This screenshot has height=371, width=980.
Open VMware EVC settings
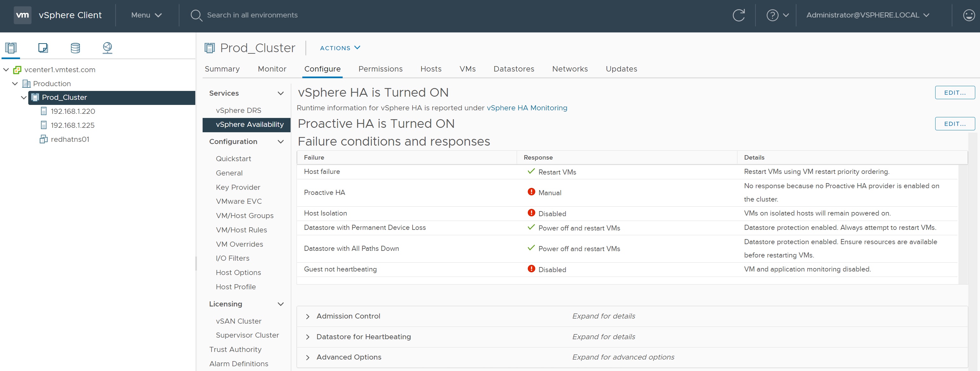click(238, 202)
